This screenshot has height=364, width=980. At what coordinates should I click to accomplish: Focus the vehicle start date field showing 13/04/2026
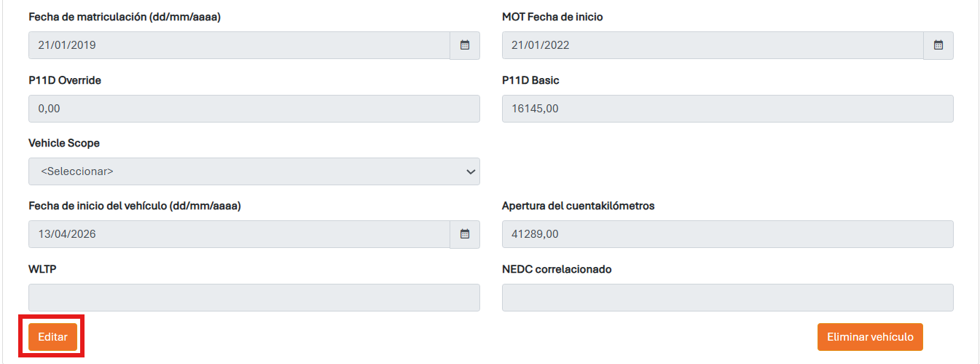[x=239, y=234]
